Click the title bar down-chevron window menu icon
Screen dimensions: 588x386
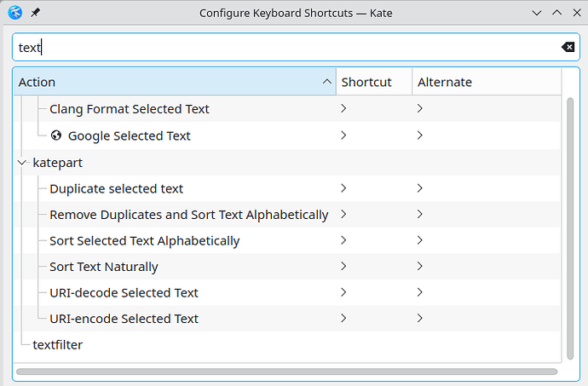pos(535,14)
